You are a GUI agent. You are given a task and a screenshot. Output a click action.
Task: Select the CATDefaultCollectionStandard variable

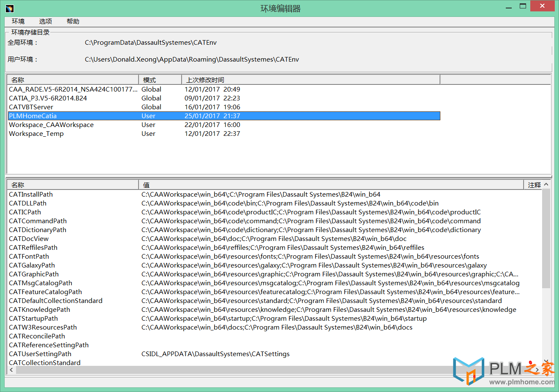click(56, 301)
